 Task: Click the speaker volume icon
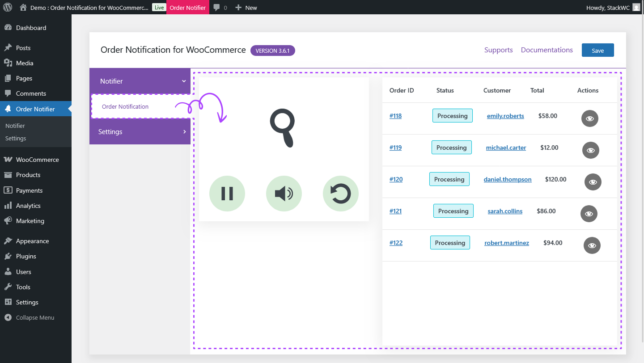pos(284,193)
